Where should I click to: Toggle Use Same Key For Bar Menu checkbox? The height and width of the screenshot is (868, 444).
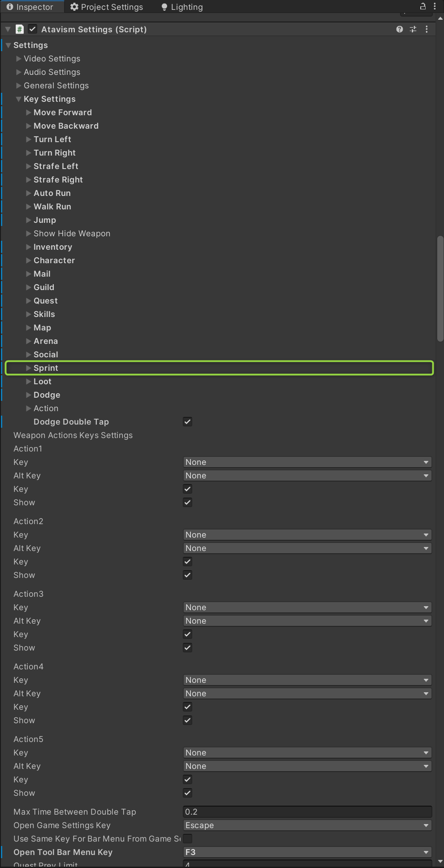click(x=188, y=838)
